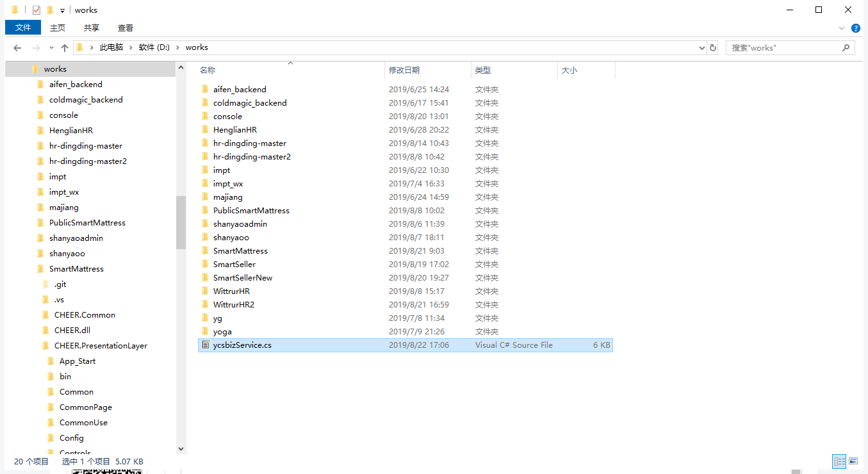
Task: Start a search using the magnifier icon
Action: [846, 47]
